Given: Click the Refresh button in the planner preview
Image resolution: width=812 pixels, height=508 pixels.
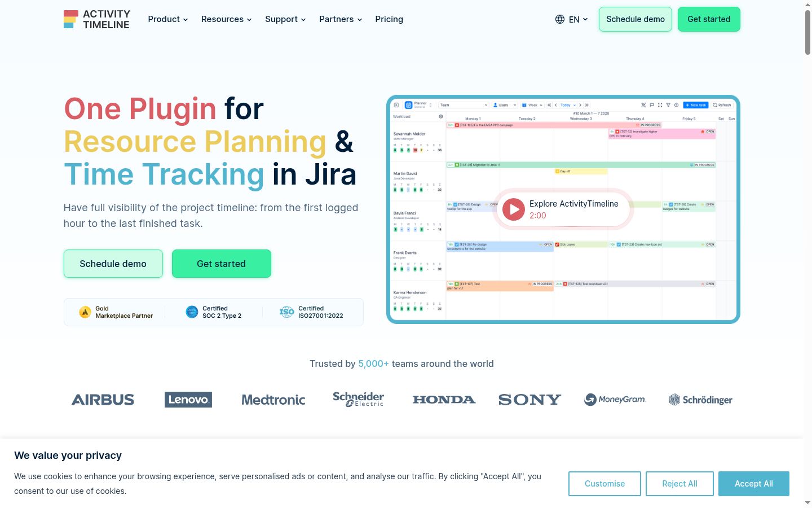Looking at the screenshot, I should coord(722,105).
